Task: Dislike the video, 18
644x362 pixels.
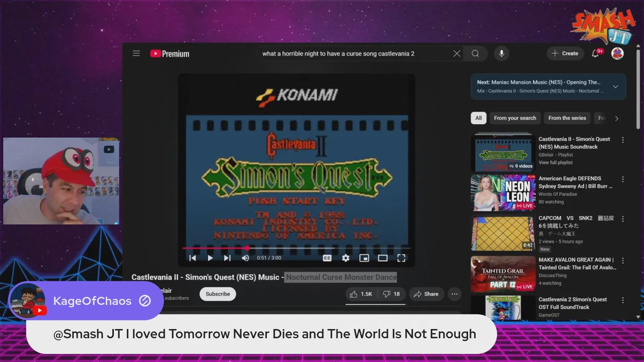Action: [391, 294]
